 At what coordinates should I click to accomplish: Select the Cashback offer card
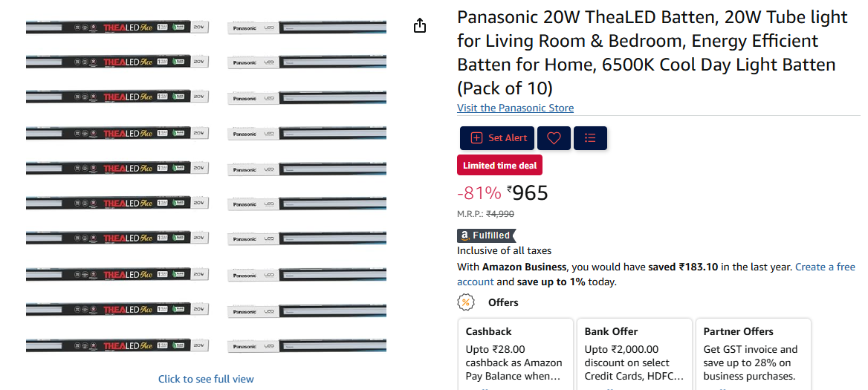click(x=516, y=354)
